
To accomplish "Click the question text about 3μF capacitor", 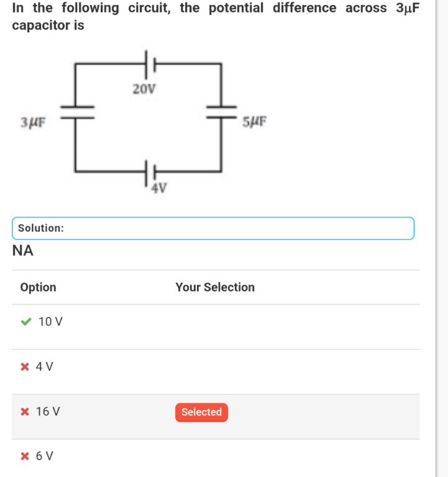I will click(216, 16).
